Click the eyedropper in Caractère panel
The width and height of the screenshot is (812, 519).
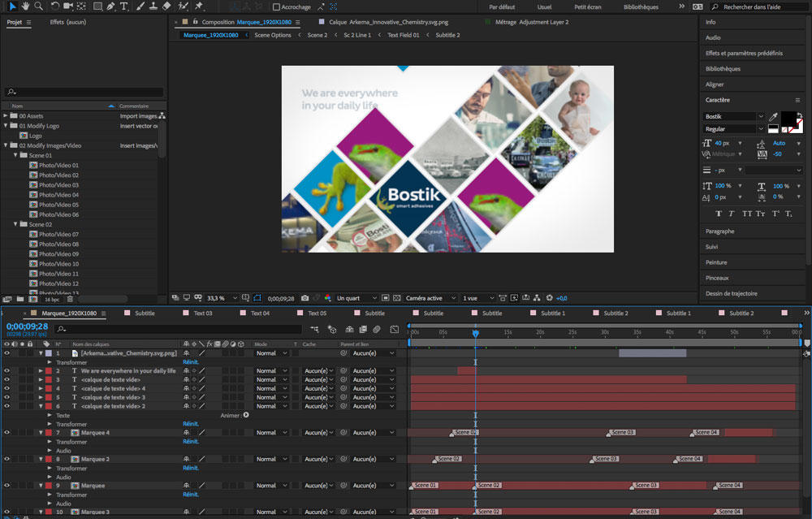click(773, 116)
